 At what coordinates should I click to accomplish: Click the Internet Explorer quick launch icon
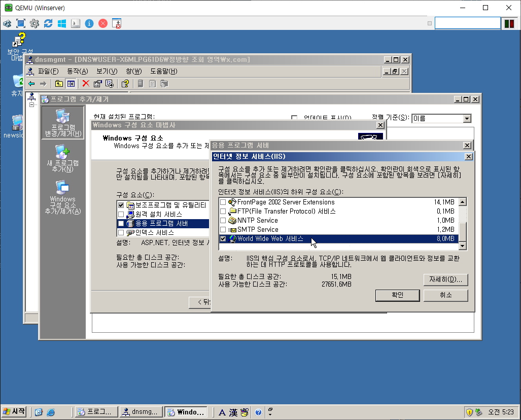[x=51, y=412]
